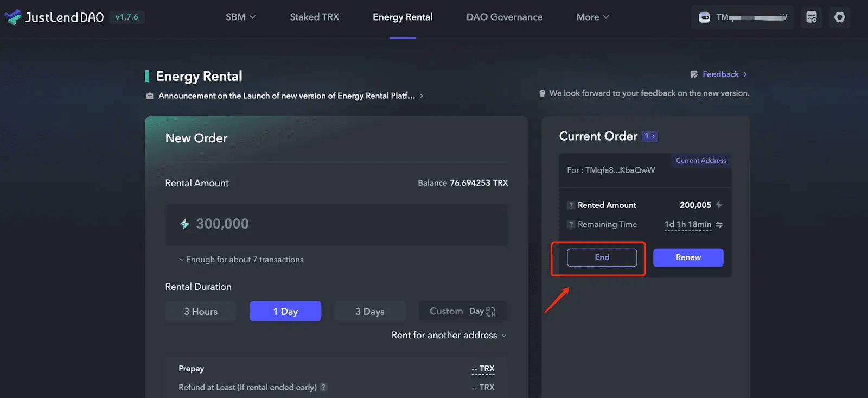Viewport: 868px width, 398px height.
Task: Select the 1 Day rental duration
Action: pyautogui.click(x=285, y=311)
